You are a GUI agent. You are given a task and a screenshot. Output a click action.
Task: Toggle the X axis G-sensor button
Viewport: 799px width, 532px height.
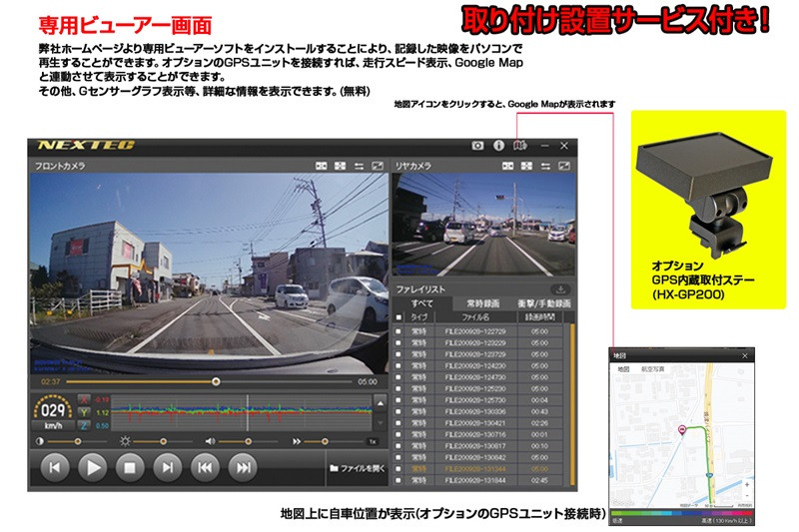84,399
